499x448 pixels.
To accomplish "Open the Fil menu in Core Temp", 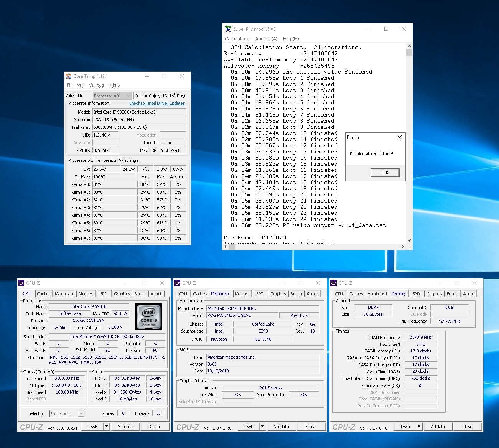I will pyautogui.click(x=69, y=85).
